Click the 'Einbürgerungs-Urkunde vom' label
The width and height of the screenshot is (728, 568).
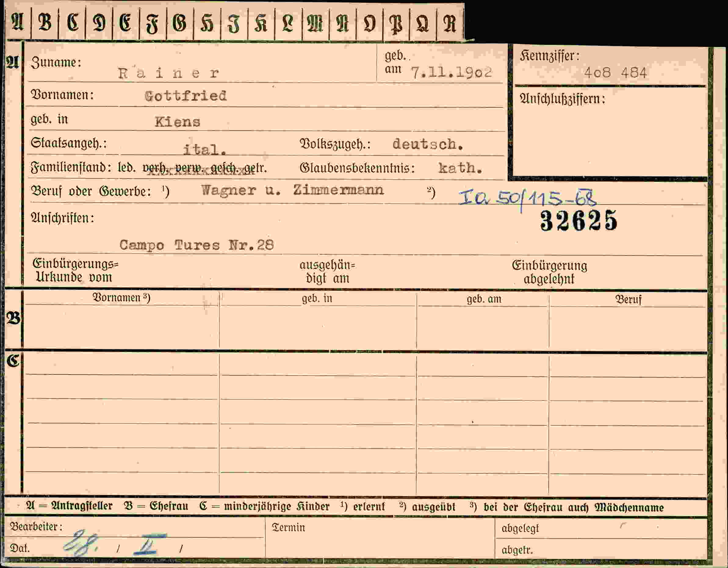pyautogui.click(x=75, y=270)
